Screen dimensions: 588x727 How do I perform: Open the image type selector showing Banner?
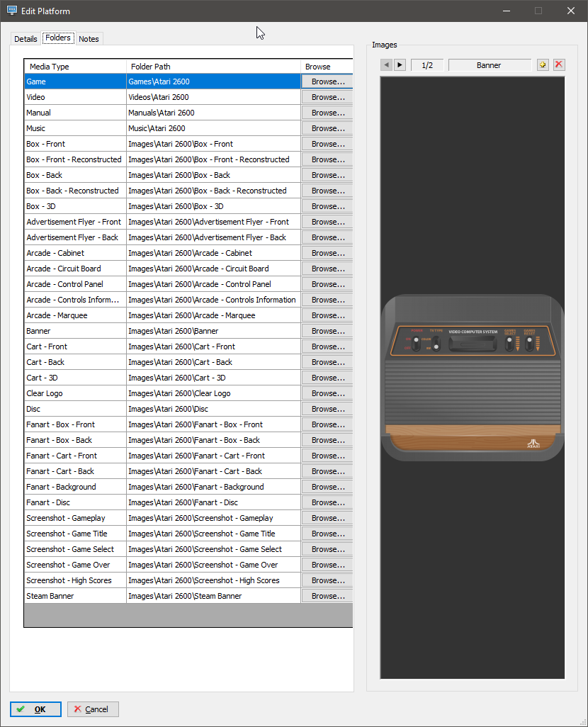coord(490,65)
